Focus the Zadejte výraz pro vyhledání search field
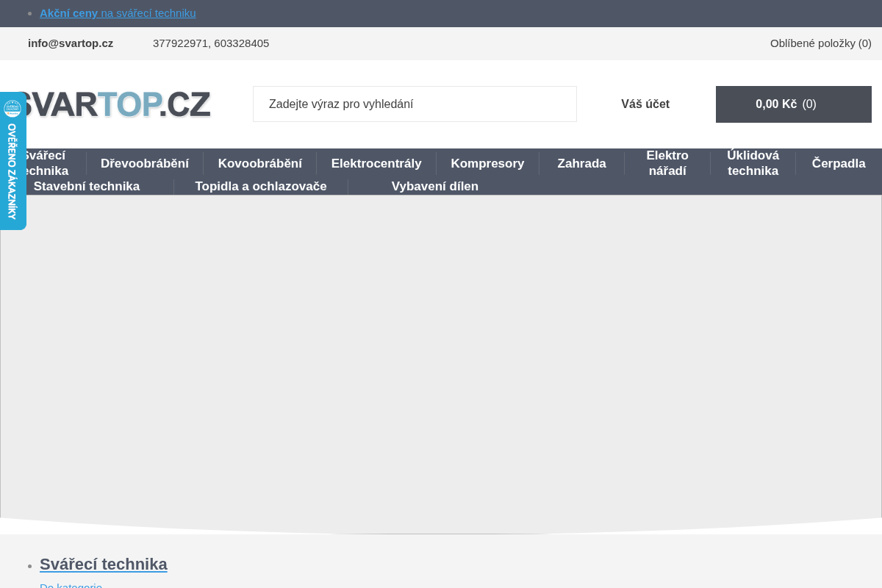The height and width of the screenshot is (588, 882). (415, 104)
